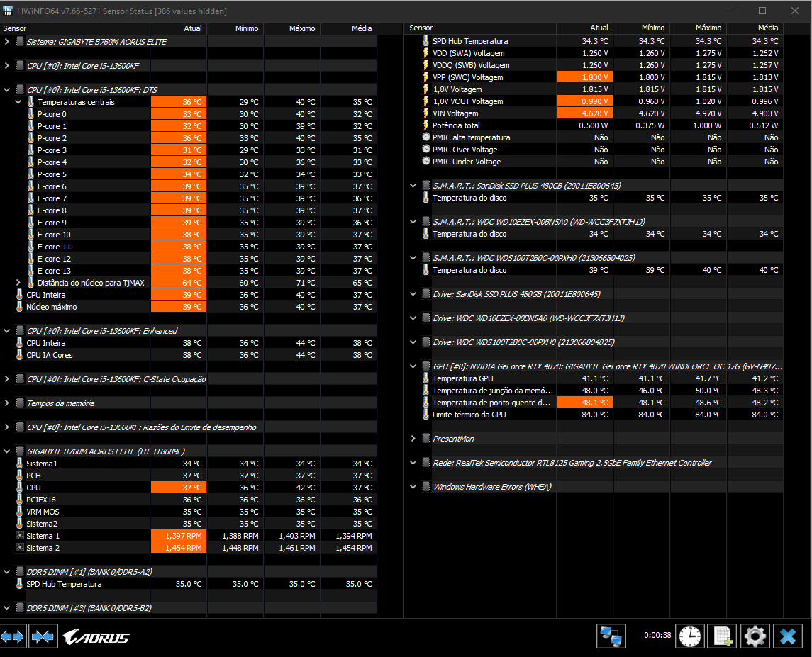Select the Drive: SanDisk SSD PLUS 480GB row label

coord(516,294)
